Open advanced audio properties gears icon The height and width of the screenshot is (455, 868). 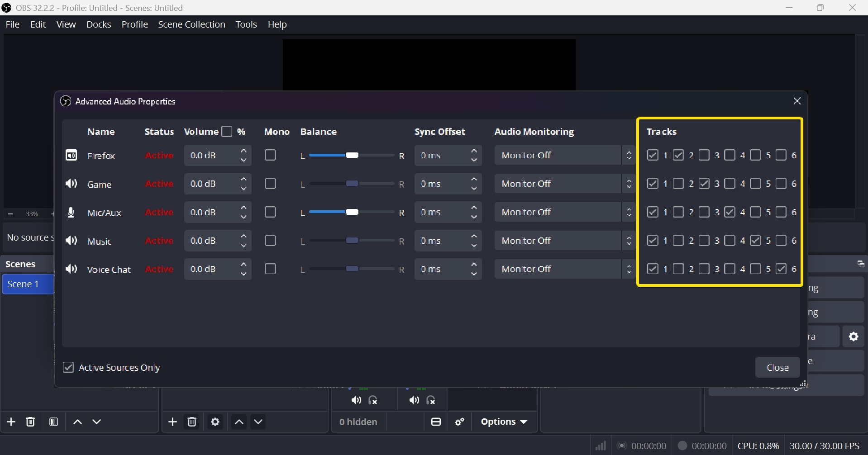click(x=460, y=422)
